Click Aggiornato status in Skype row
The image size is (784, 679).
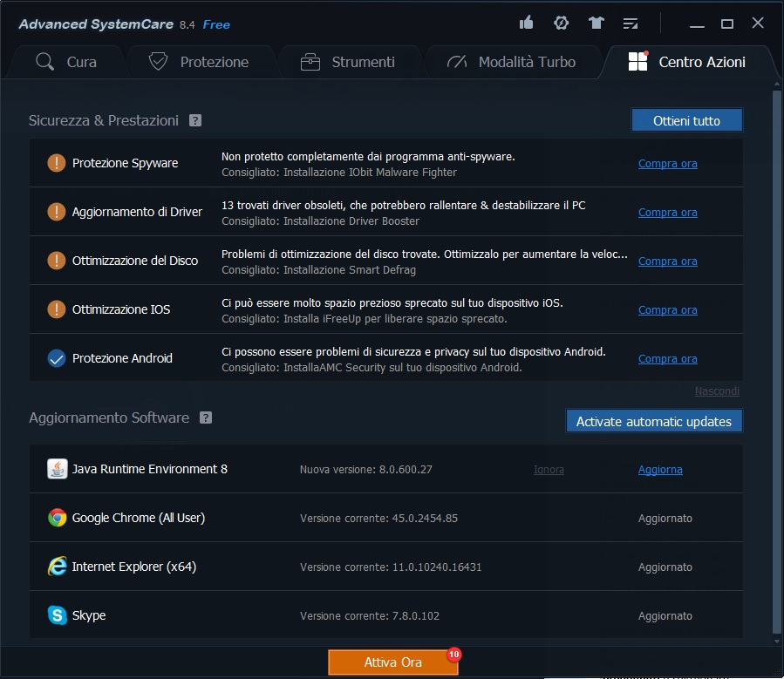[665, 616]
